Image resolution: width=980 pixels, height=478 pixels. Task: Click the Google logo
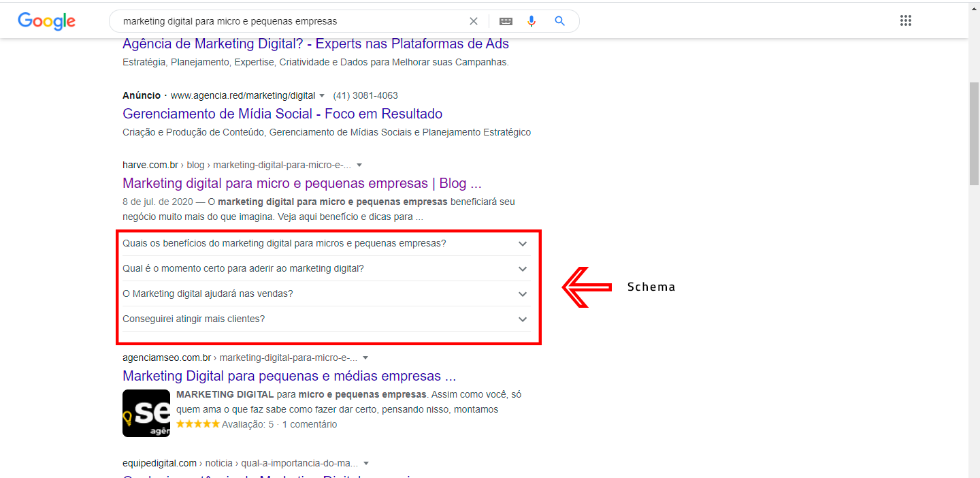click(46, 20)
